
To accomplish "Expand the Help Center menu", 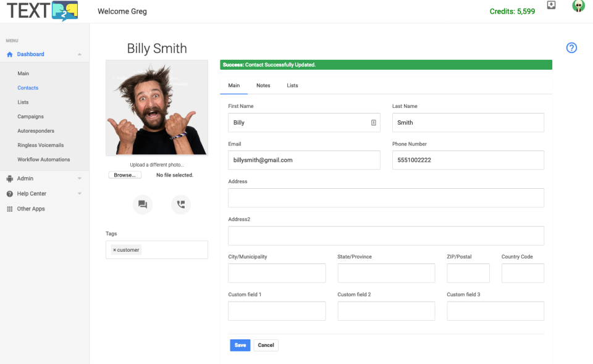I will pos(80,193).
